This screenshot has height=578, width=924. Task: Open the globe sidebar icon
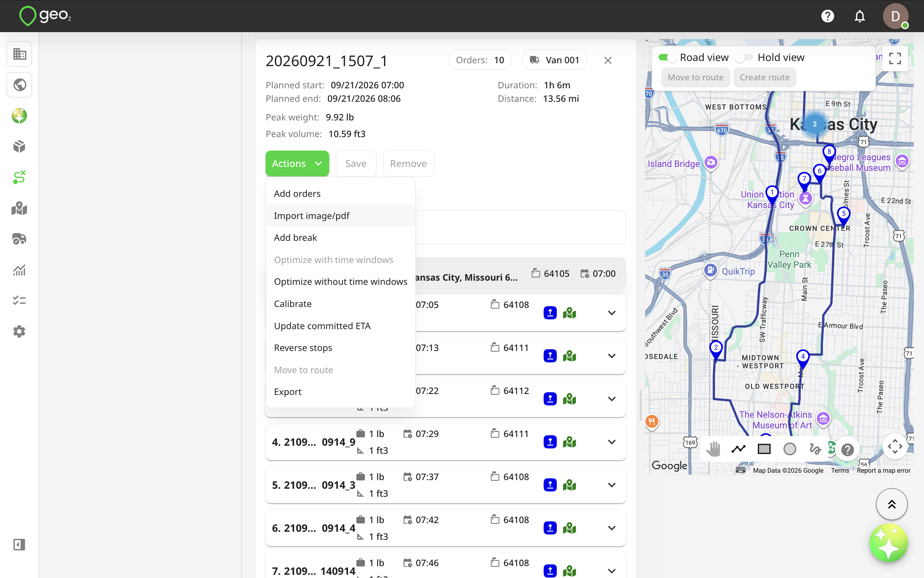19,84
